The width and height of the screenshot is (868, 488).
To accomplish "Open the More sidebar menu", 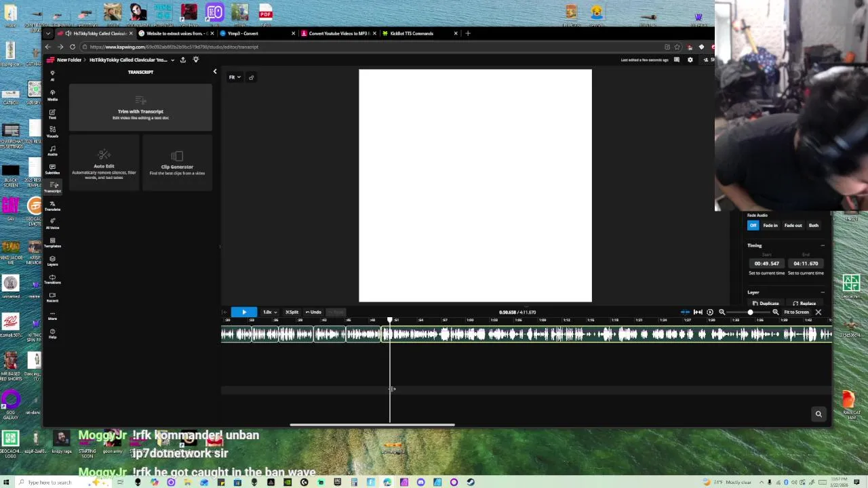I will click(x=52, y=315).
